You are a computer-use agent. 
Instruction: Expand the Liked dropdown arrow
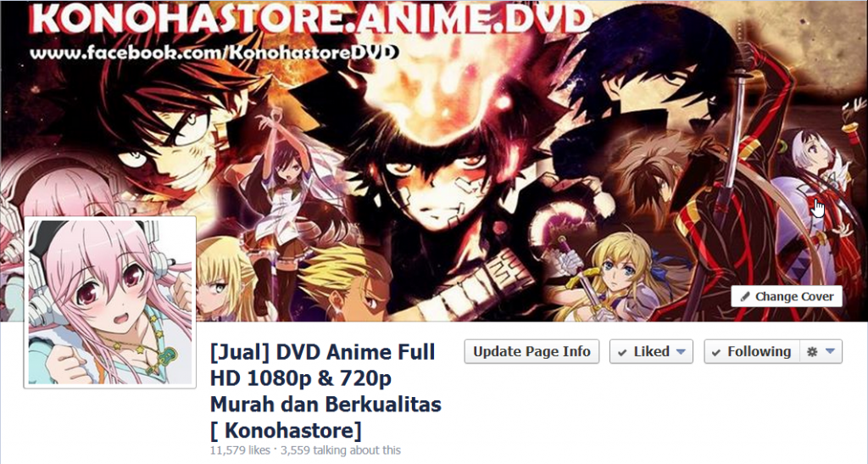click(682, 351)
